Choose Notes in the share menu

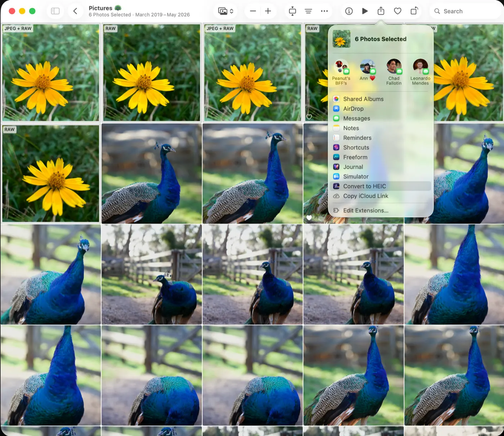380,128
